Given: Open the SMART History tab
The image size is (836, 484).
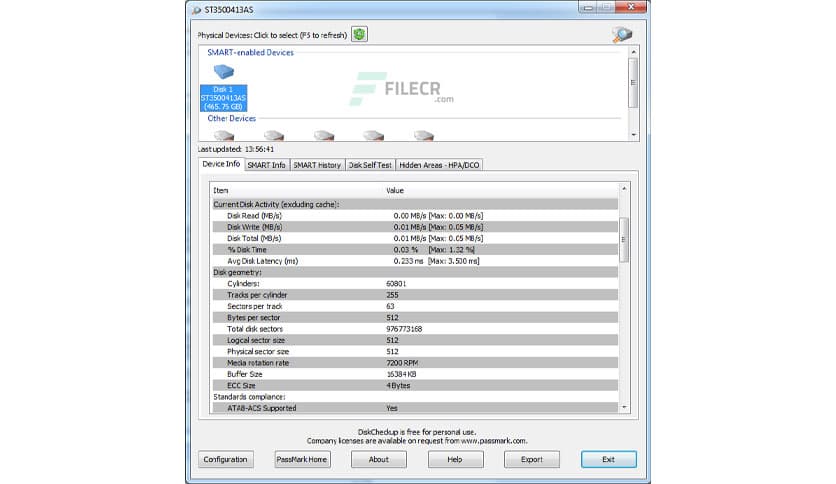Looking at the screenshot, I should point(317,165).
